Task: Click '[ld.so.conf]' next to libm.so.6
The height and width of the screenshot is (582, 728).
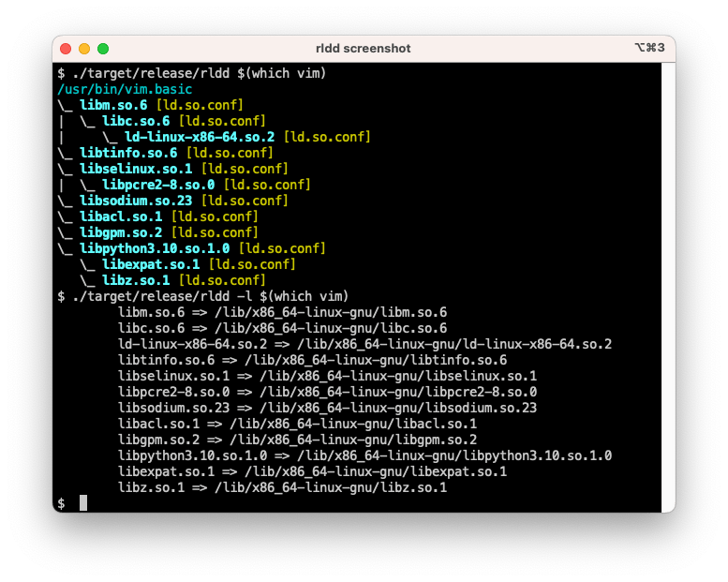Action: click(x=200, y=105)
